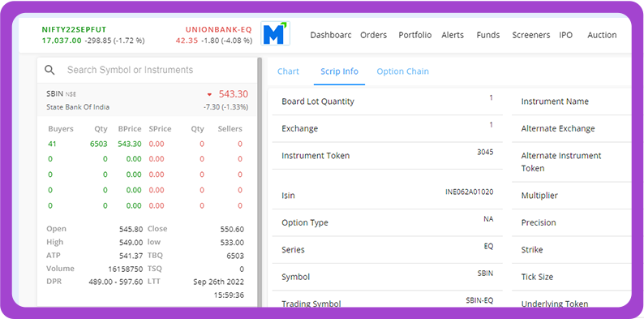Select the Scrip Info tab
644x319 pixels.
[x=339, y=71]
